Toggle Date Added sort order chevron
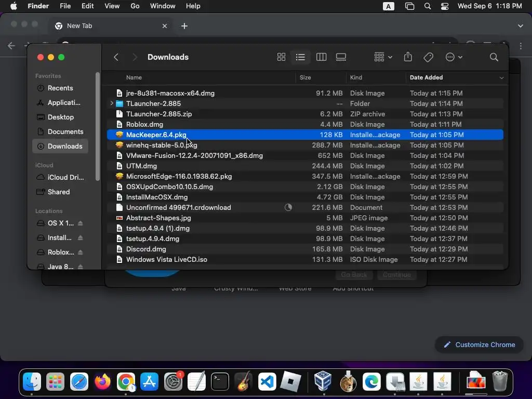 pos(501,78)
